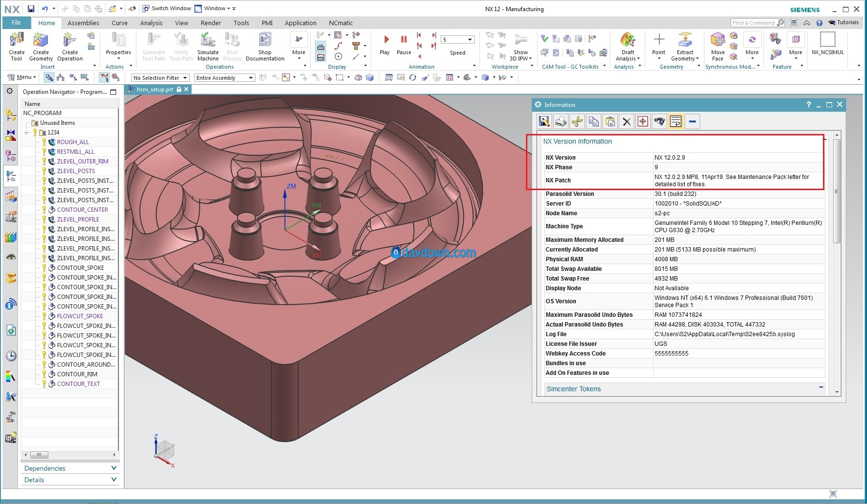Click the Pause animation button
Screen dimensions: 867x504
pyautogui.click(x=404, y=44)
